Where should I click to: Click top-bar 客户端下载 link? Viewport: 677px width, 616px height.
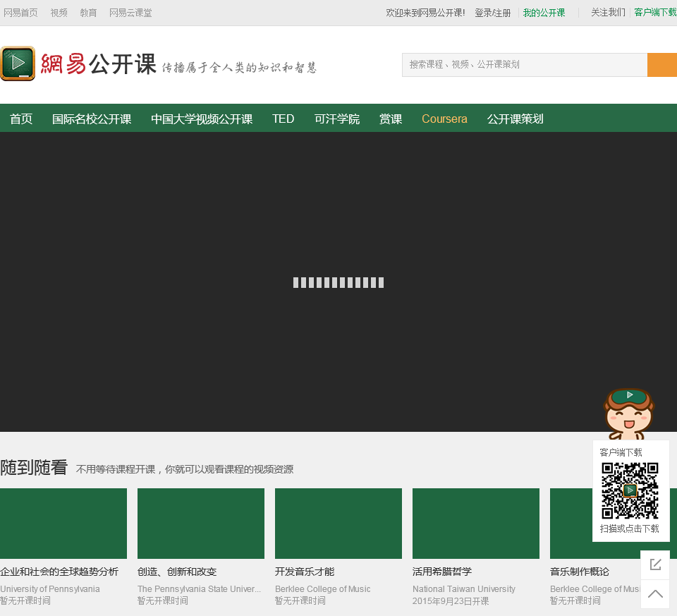click(655, 13)
